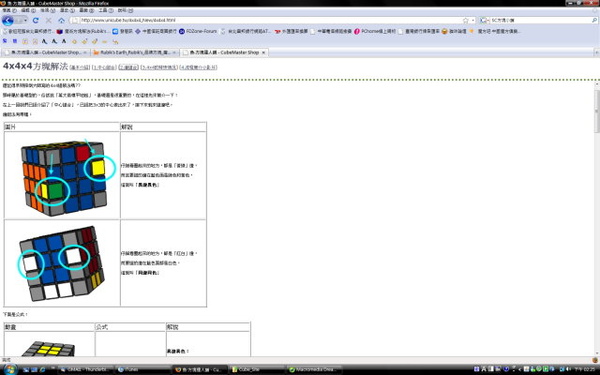The image size is (600, 375).
Task: Close the active CubeMaster Shop tab
Action: tap(263, 52)
